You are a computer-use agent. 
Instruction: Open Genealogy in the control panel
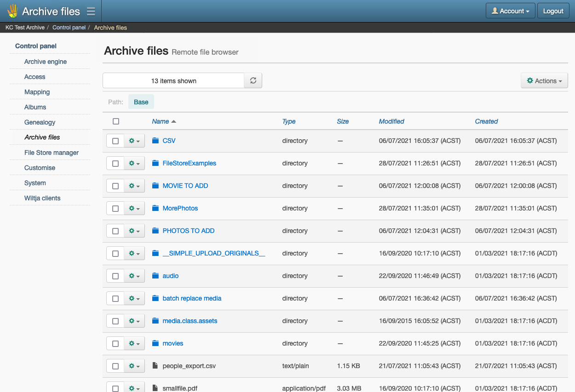[40, 122]
